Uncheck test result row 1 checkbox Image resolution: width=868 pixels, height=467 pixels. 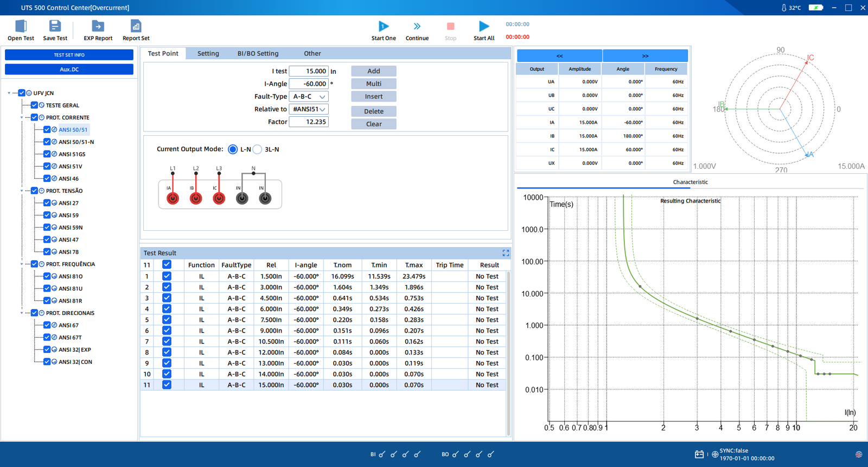coord(167,276)
